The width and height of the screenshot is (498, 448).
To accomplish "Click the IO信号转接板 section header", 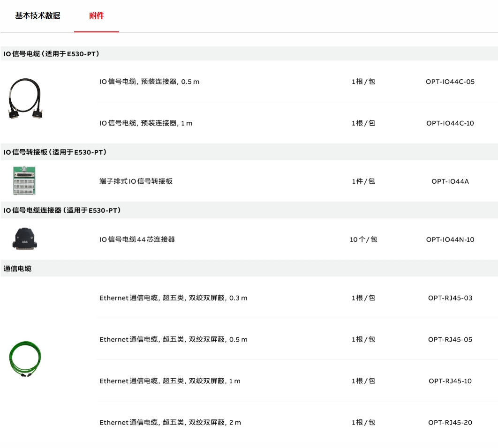I will click(x=55, y=152).
